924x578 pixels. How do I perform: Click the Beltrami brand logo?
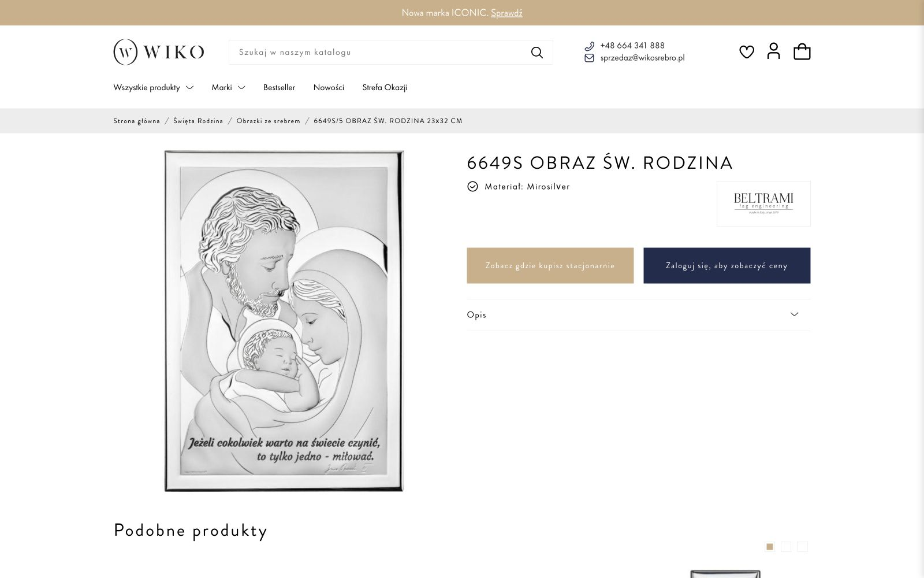pyautogui.click(x=763, y=203)
